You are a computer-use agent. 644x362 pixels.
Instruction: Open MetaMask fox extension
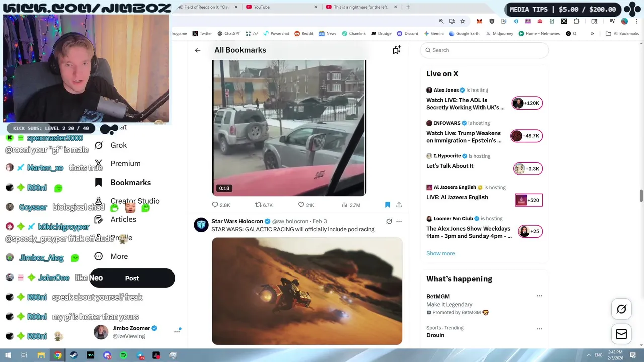[x=479, y=21]
